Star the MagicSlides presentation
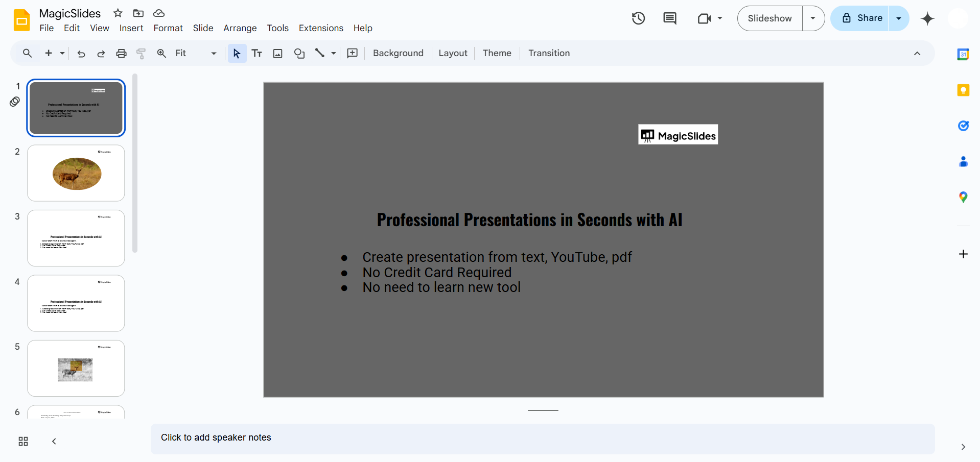The height and width of the screenshot is (462, 980). [118, 13]
